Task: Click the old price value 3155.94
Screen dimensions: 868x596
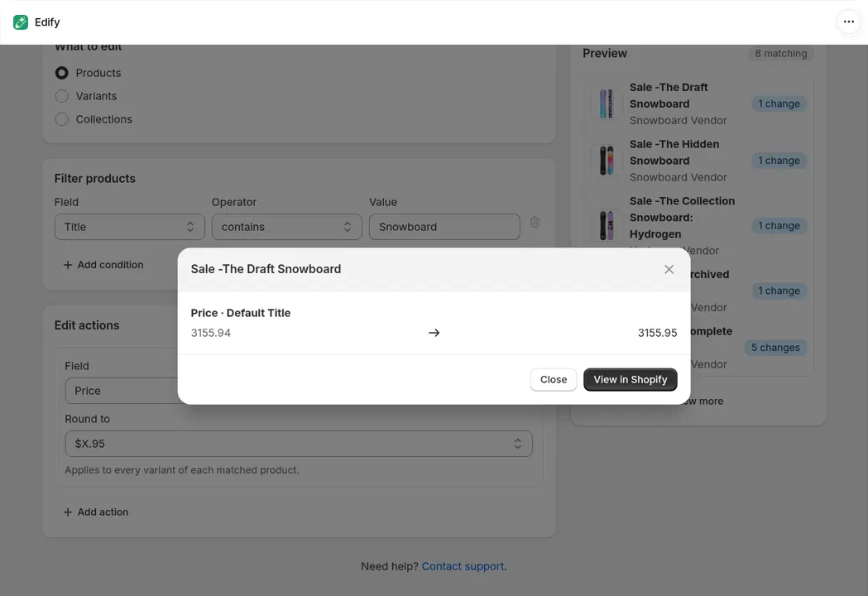Action: coord(211,333)
